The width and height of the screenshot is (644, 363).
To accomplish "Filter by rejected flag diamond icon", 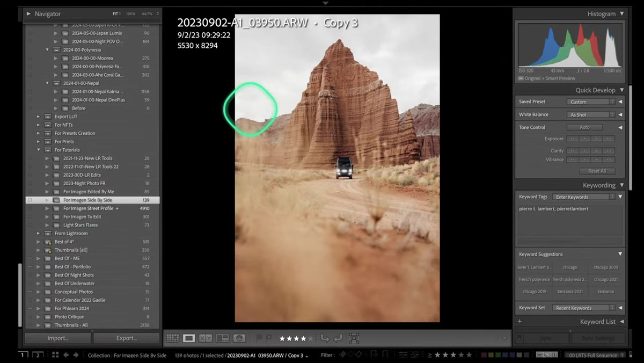I will 360,355.
